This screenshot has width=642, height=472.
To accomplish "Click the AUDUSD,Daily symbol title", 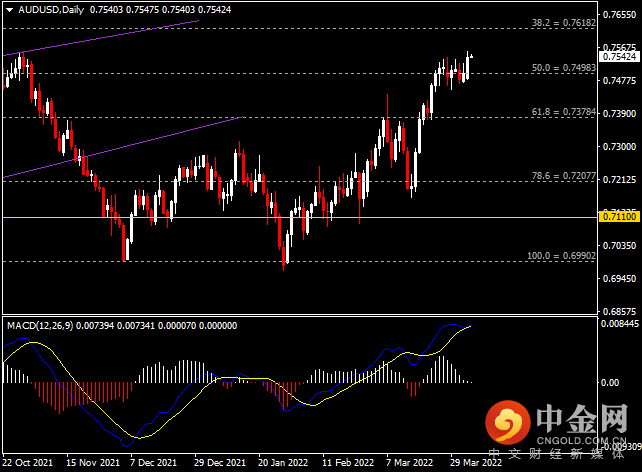I will click(51, 10).
